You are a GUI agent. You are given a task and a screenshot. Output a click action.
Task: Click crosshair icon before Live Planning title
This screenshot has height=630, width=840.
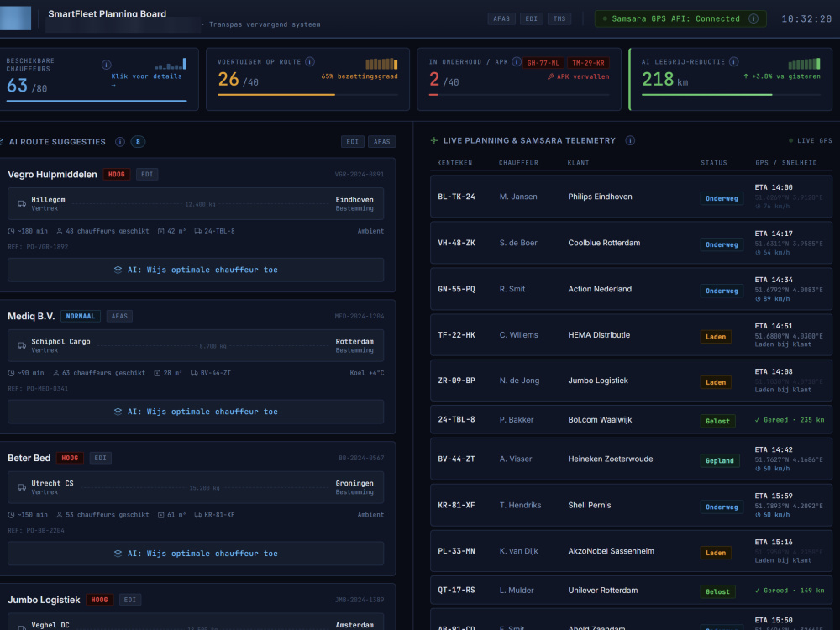tap(434, 141)
